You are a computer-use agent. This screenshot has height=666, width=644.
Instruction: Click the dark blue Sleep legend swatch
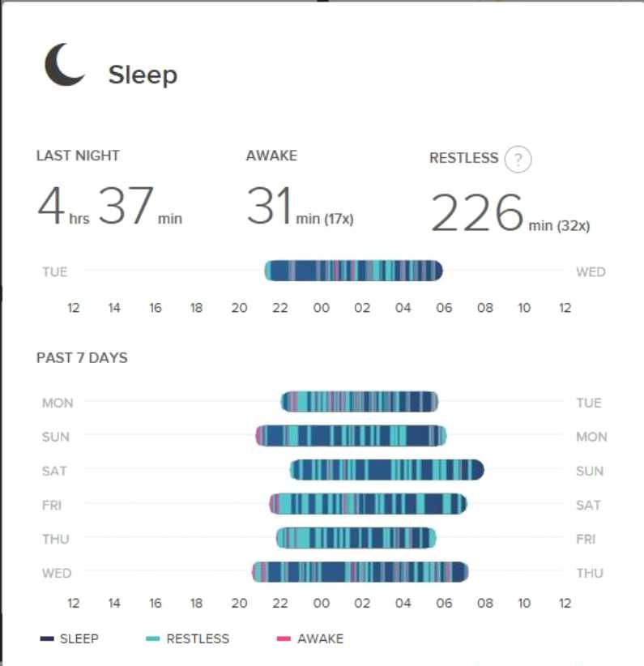(x=47, y=639)
